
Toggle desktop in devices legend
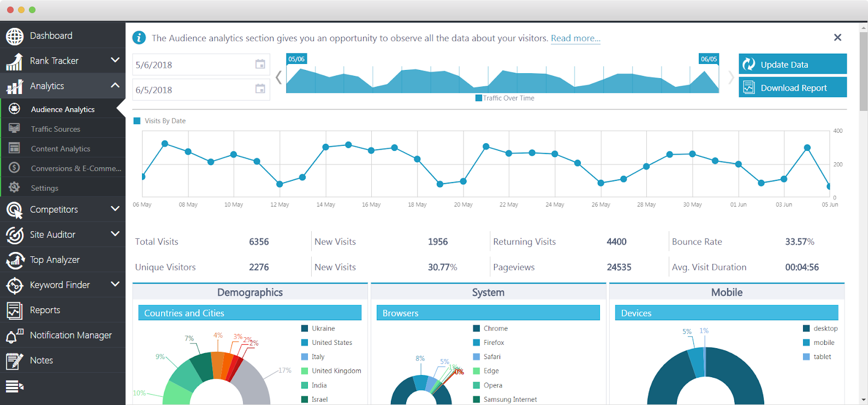tap(820, 328)
